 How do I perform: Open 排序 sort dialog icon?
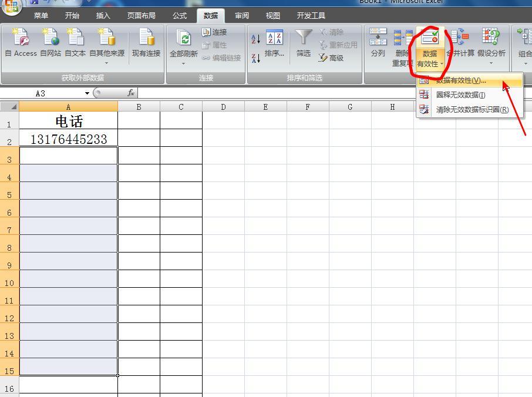coord(274,38)
